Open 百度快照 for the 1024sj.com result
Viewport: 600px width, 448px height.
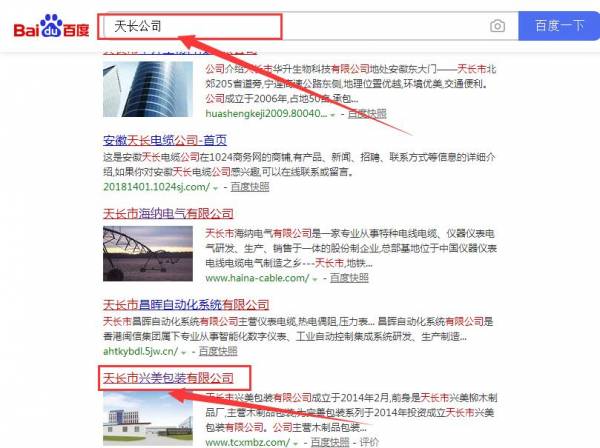point(250,187)
